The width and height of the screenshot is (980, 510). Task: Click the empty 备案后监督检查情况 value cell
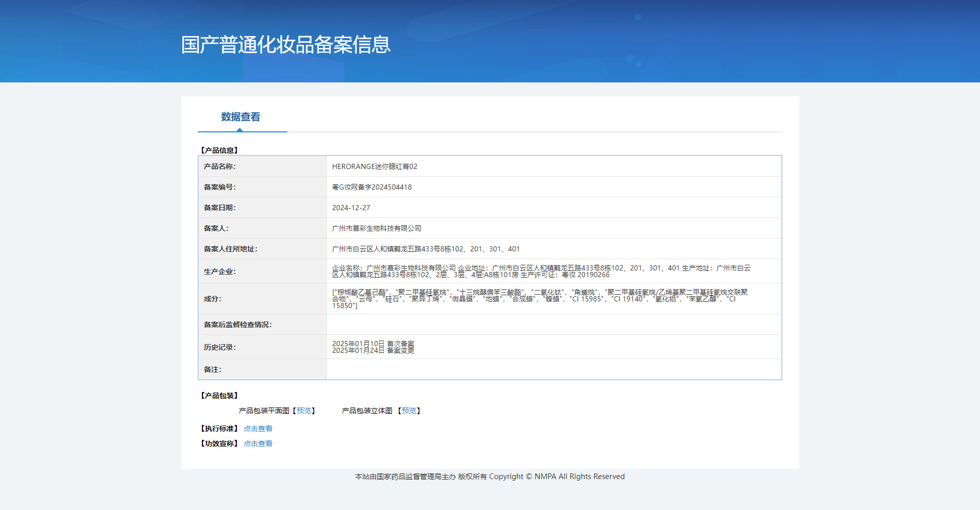click(x=554, y=325)
